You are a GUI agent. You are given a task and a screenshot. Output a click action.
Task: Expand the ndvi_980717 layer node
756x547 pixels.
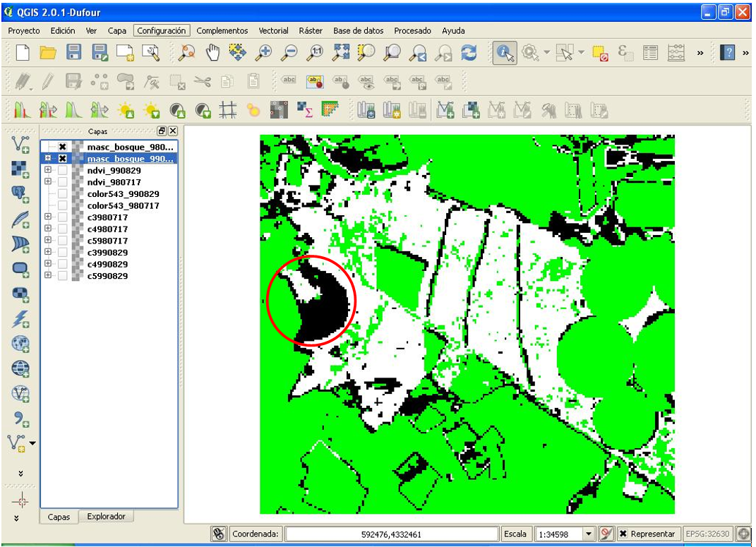48,182
